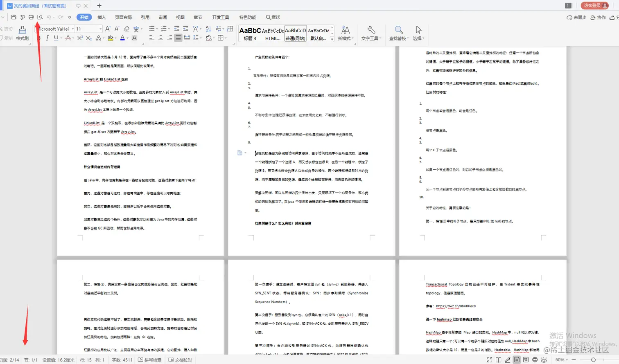The width and height of the screenshot is (619, 364).
Task: Click the Undo arrow icon
Action: 49,17
